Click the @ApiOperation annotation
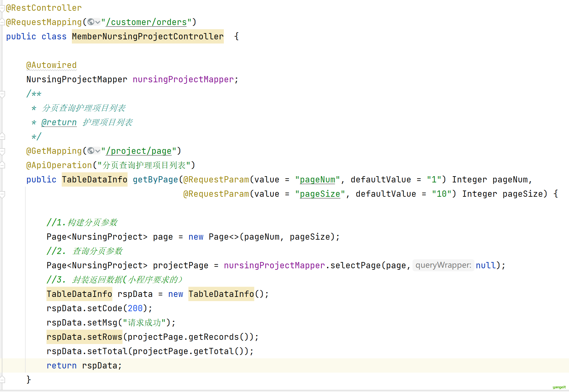The width and height of the screenshot is (569, 392). point(59,165)
